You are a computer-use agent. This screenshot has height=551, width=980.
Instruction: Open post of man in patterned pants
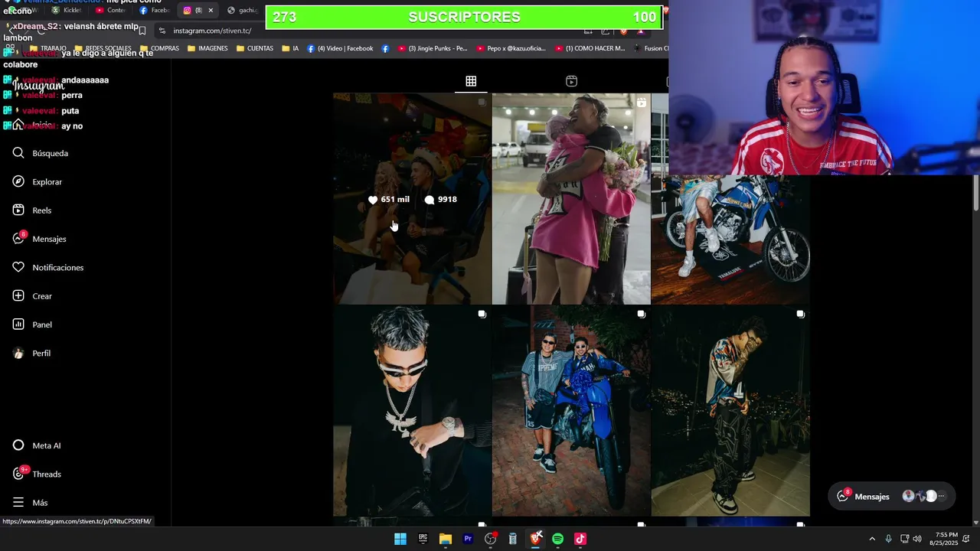click(x=730, y=412)
